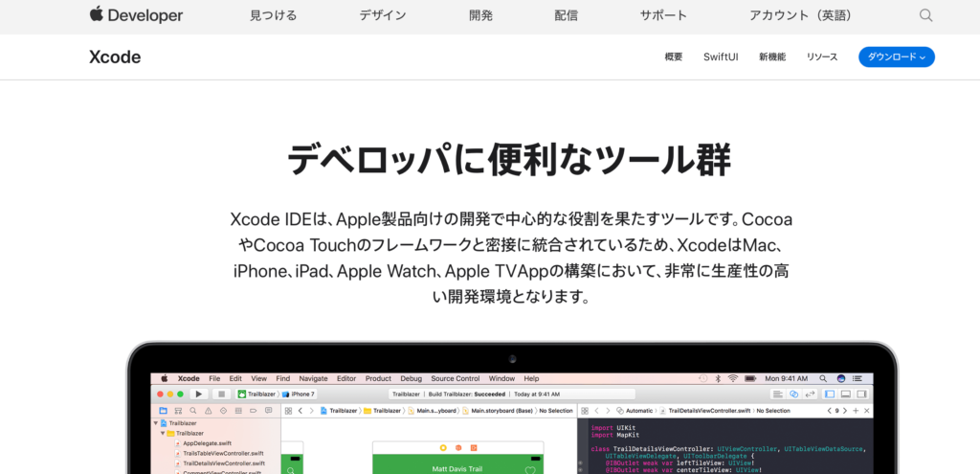The image size is (980, 474).
Task: Click the Bluetooth icon in screenshot menu bar
Action: [718, 378]
